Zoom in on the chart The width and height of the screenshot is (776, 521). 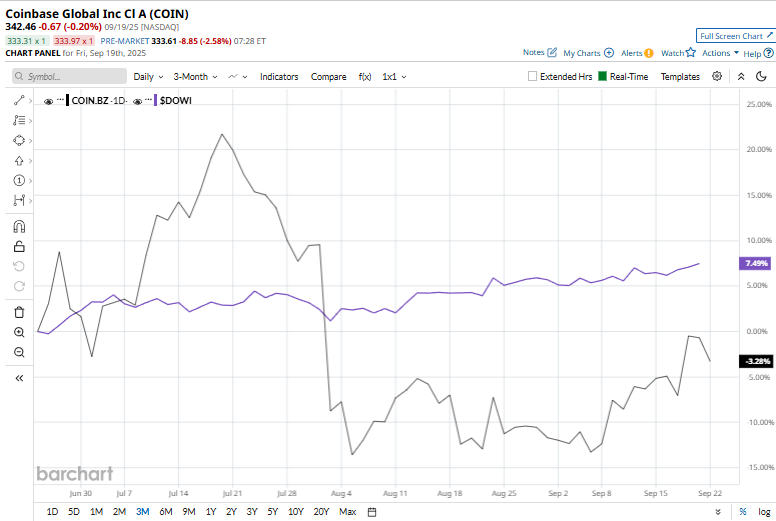click(19, 332)
